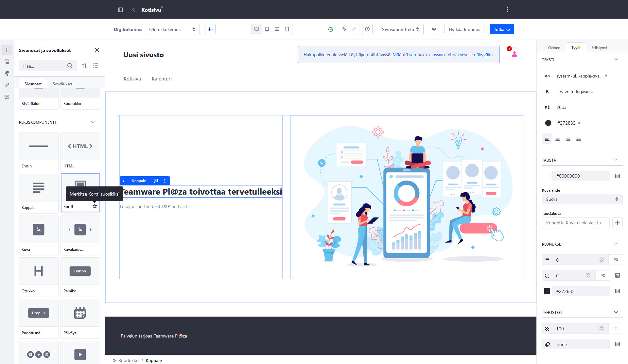Select the Kappale fragment card
Image resolution: width=628 pixels, height=364 pixels.
[39, 194]
